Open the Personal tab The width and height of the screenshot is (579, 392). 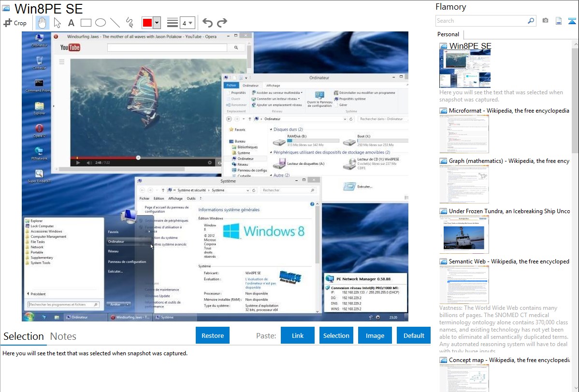coord(449,34)
